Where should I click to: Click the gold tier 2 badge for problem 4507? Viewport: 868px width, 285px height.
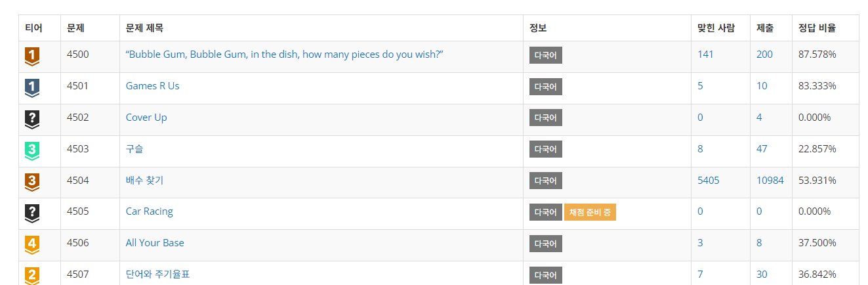coord(32,275)
